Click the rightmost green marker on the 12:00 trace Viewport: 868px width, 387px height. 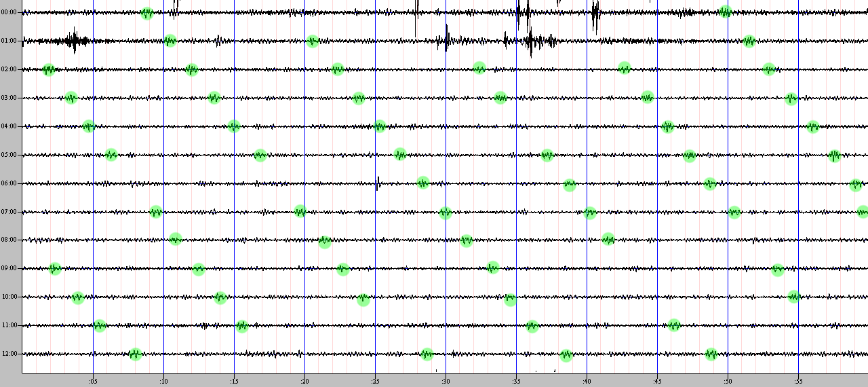point(711,354)
